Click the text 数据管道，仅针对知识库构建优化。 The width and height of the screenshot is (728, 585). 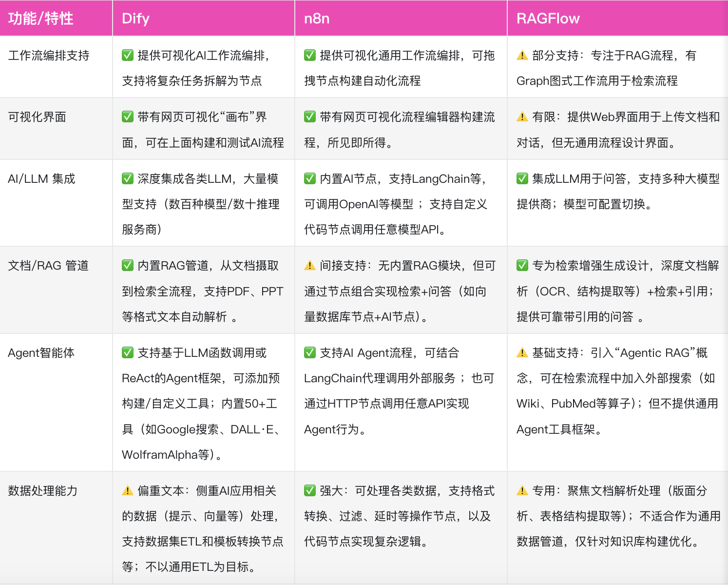coord(609,542)
